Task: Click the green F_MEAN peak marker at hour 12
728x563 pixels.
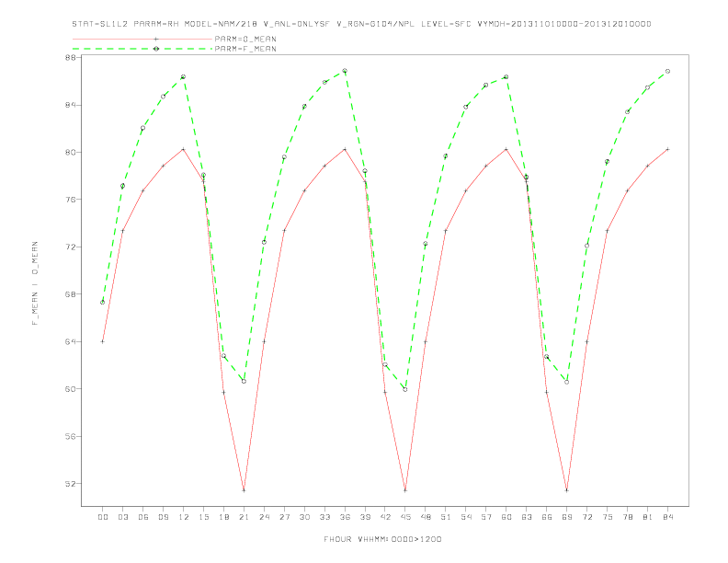Action: [x=184, y=76]
